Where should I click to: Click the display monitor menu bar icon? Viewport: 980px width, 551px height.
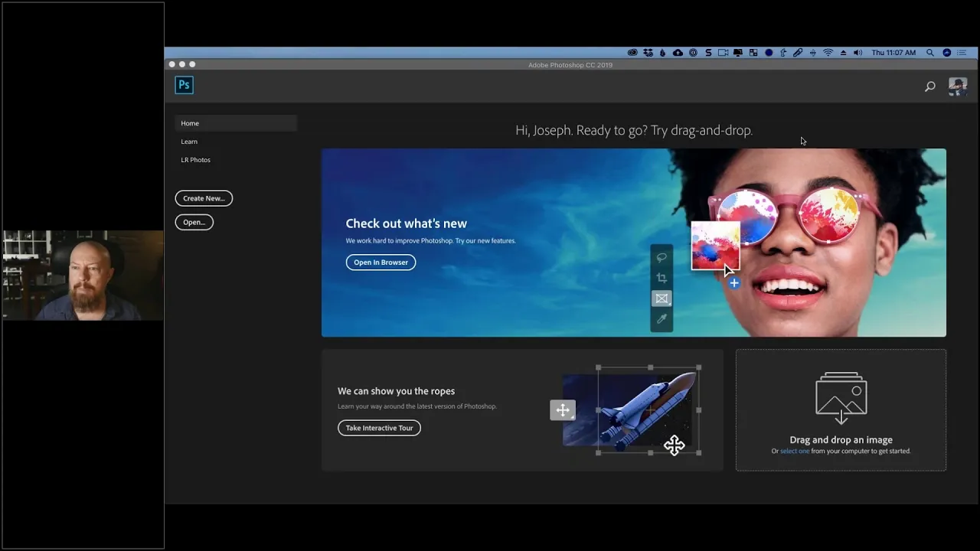738,53
